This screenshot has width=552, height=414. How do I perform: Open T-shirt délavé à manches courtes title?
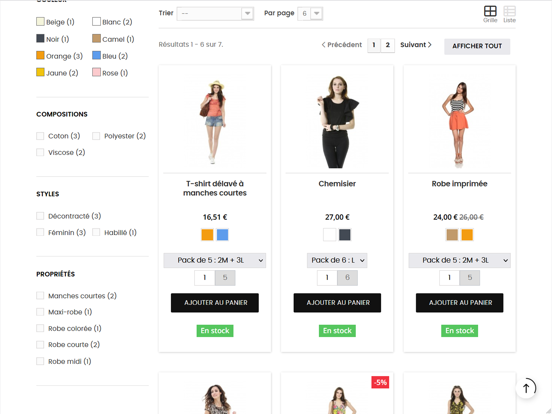coord(215,188)
